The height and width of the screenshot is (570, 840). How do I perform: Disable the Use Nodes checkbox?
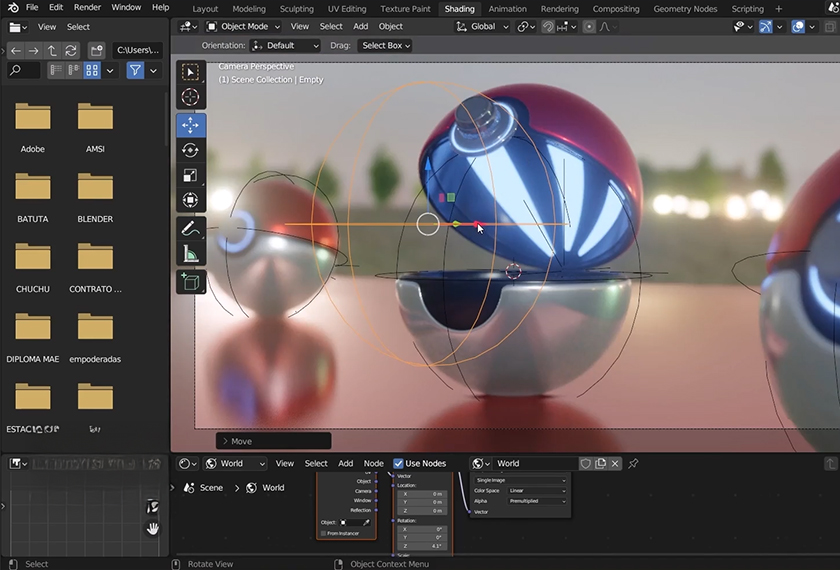point(399,464)
